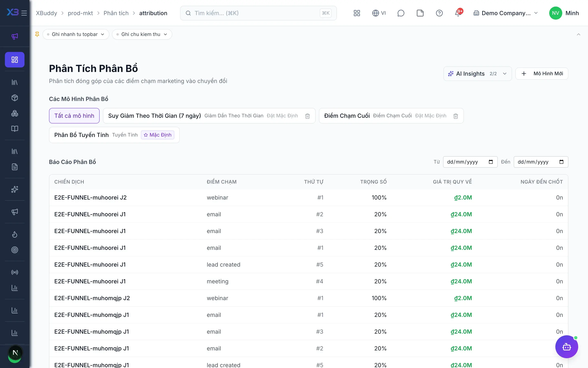Delete the Suy Giảm Theo Thời Gian model
The image size is (588, 368).
pos(307,116)
